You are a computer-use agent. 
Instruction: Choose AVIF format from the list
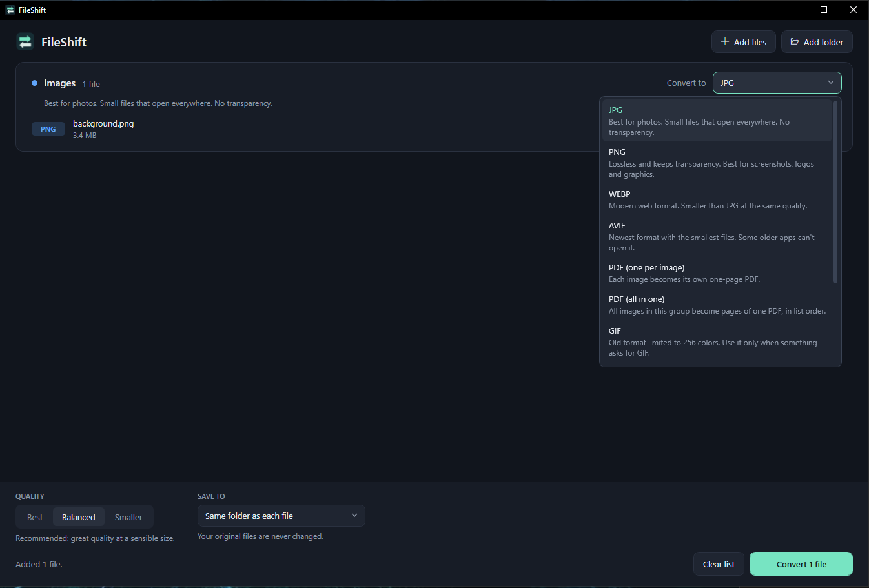717,236
